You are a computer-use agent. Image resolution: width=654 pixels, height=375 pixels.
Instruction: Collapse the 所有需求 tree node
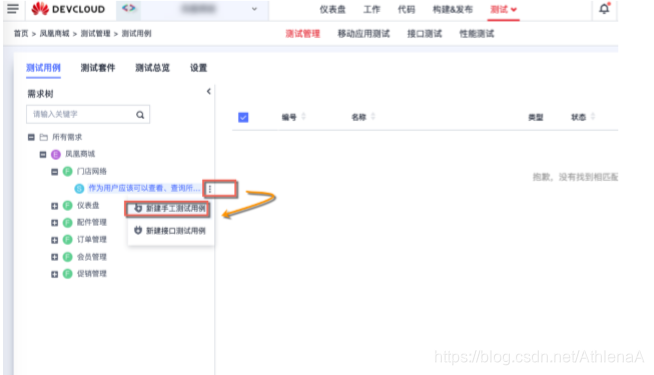[x=31, y=137]
